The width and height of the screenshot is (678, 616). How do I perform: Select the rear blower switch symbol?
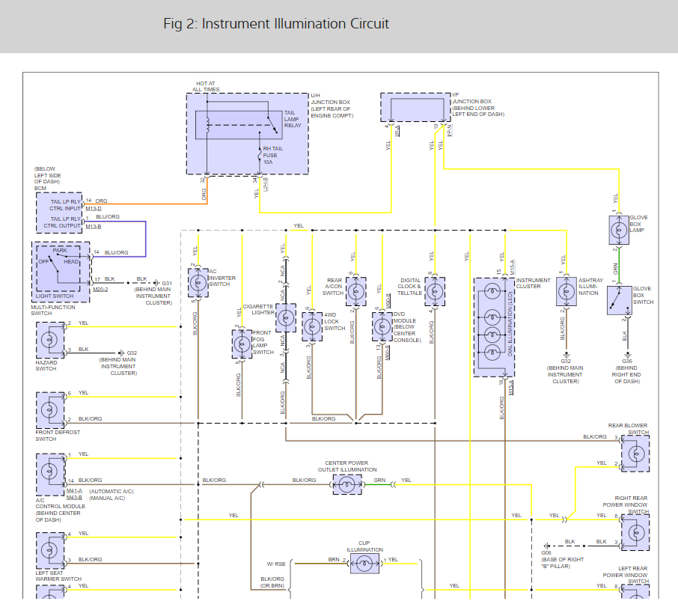(635, 453)
